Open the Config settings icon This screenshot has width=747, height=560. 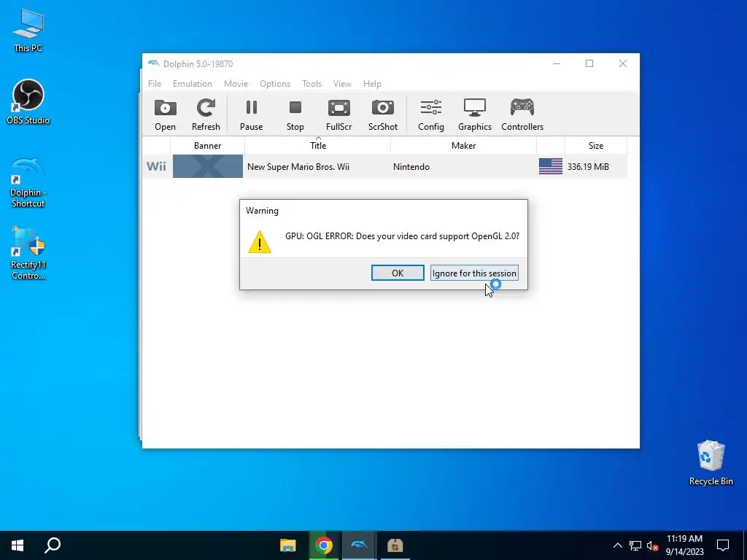pos(430,114)
